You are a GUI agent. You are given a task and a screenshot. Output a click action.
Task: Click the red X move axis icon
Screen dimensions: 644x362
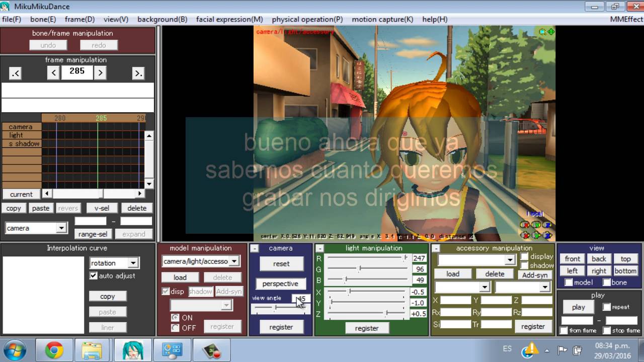[x=525, y=235]
